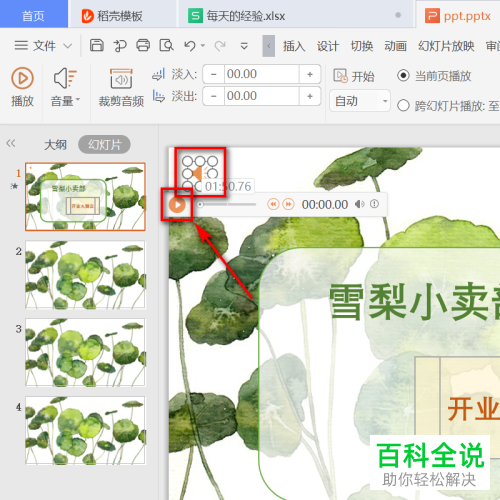Select the 跨幻灯片播放 radio button

(x=403, y=106)
